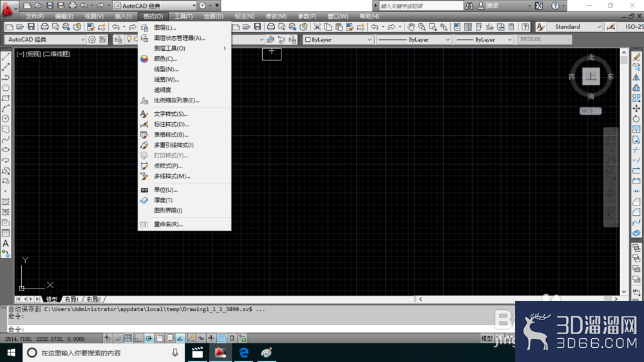Toggle grid display in status bar
Screen dimensions: 644x362
coord(128,338)
